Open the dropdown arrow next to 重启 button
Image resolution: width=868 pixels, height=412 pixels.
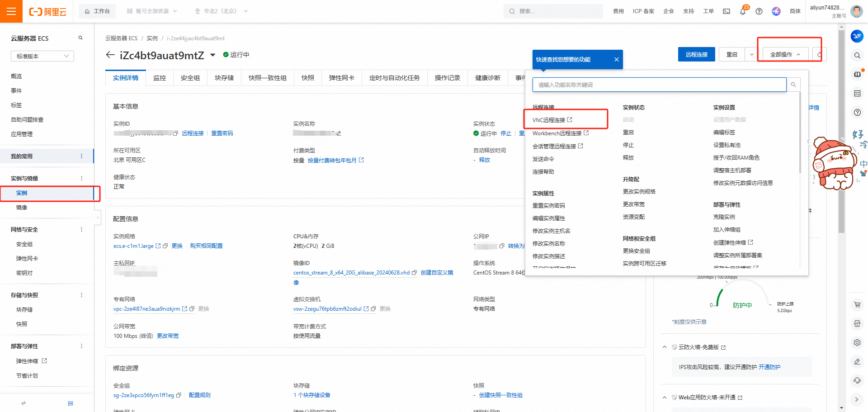click(x=751, y=54)
